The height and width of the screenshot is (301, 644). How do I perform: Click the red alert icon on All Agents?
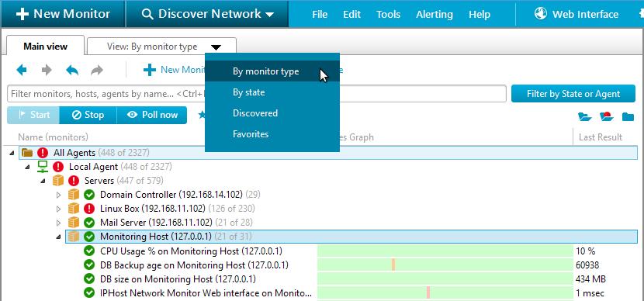(x=43, y=153)
